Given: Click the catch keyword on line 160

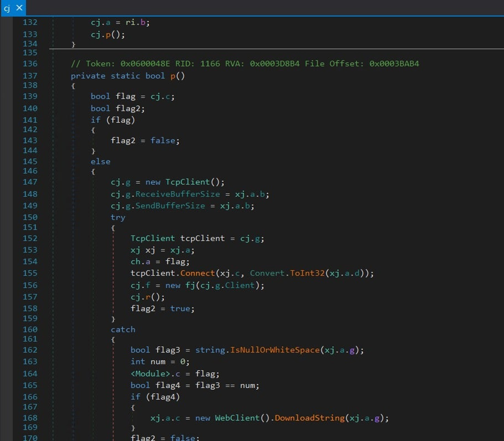Looking at the screenshot, I should pyautogui.click(x=123, y=329).
